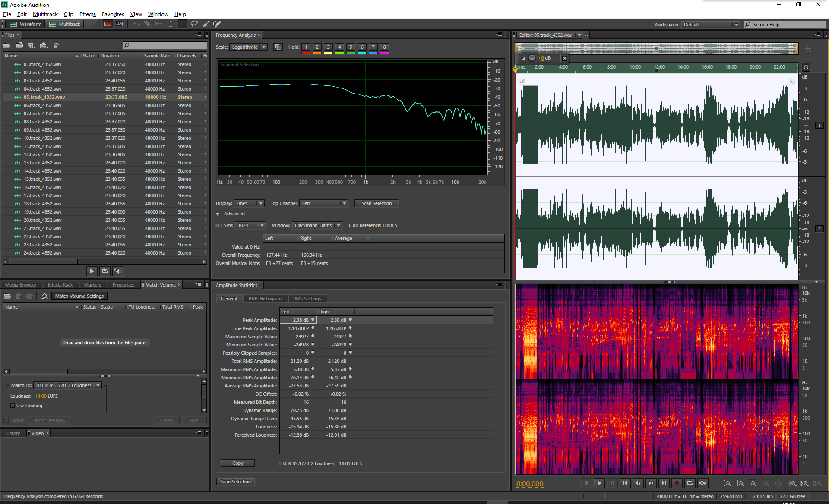Open the Scale dropdown set to Logarithmic
Screen dimensions: 829x504
248,47
